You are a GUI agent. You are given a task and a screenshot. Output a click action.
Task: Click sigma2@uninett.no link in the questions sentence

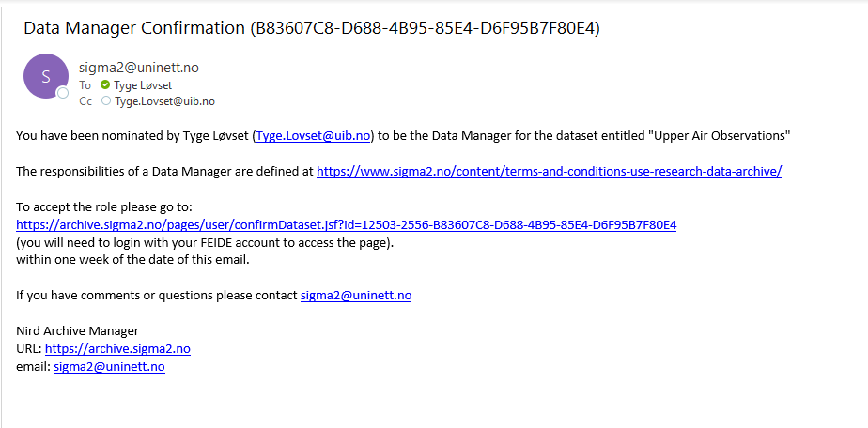pyautogui.click(x=355, y=296)
